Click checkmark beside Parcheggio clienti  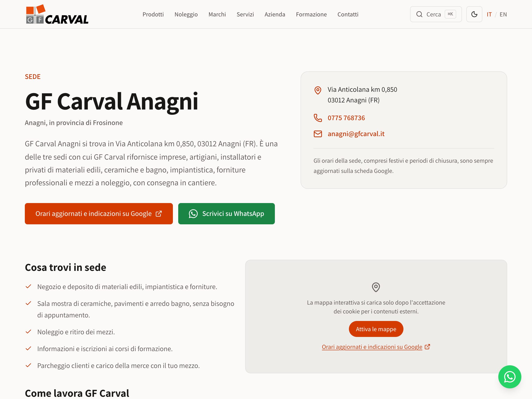(x=28, y=365)
